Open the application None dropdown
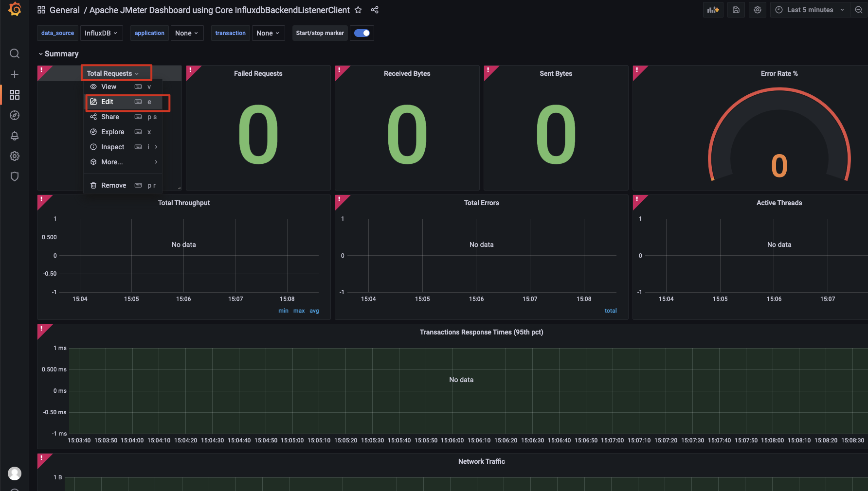 click(187, 33)
